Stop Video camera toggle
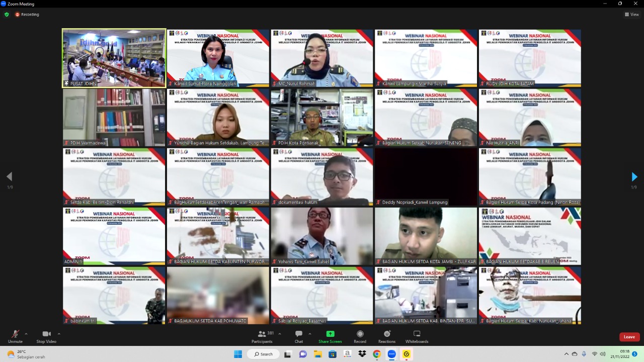 pyautogui.click(x=46, y=336)
